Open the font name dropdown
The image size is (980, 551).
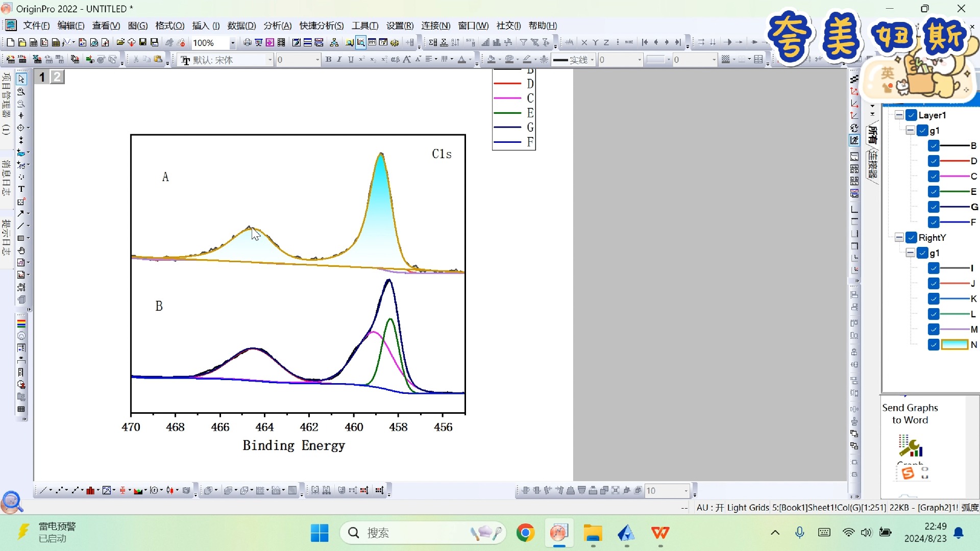(270, 60)
